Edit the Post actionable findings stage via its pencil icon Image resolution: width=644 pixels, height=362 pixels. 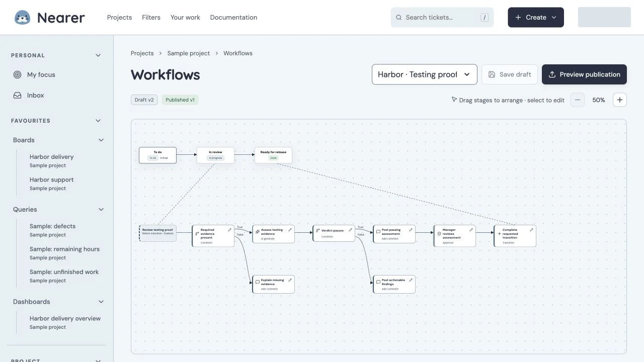pyautogui.click(x=411, y=280)
